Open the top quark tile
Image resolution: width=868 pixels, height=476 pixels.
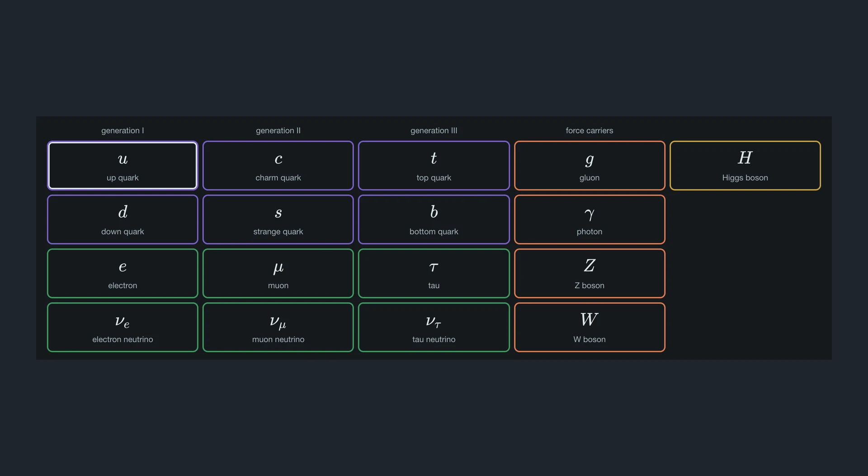[434, 166]
